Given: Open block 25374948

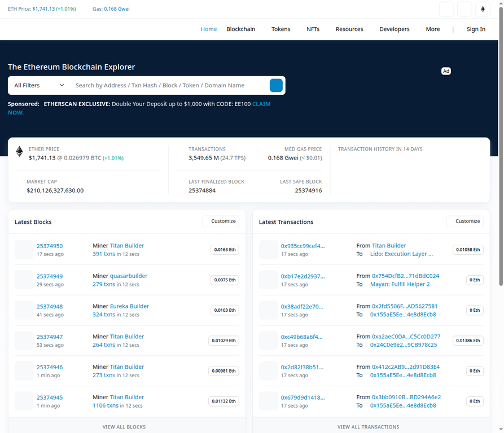Looking at the screenshot, I should click(50, 307).
